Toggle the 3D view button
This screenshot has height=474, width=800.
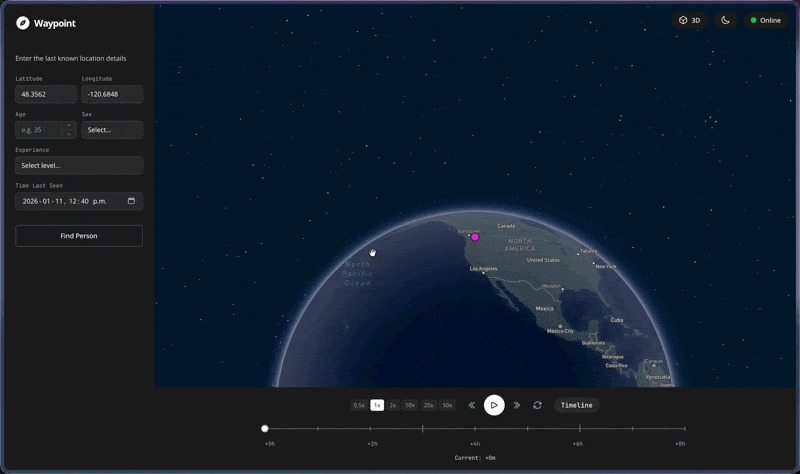click(689, 20)
